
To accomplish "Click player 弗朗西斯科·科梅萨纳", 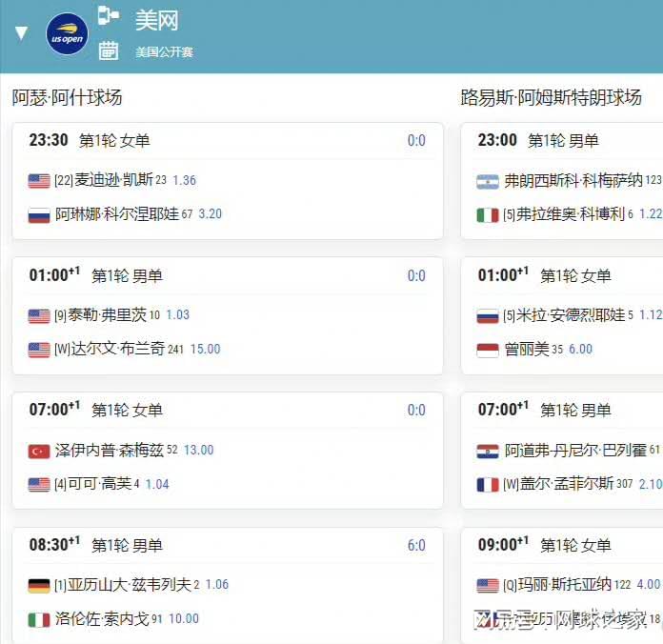I will (x=573, y=181).
